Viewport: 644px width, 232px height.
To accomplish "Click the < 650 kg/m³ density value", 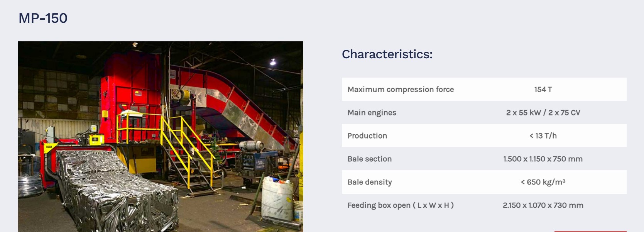I will [x=543, y=182].
